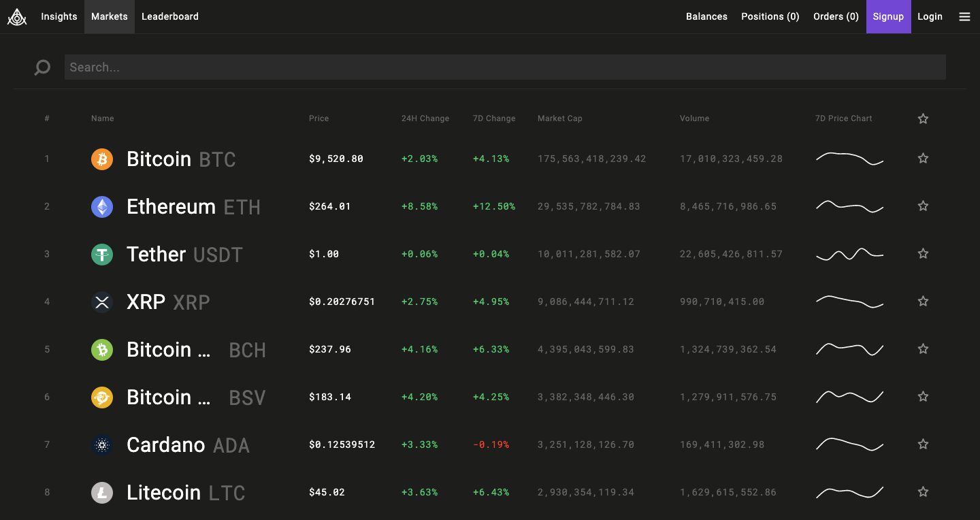This screenshot has width=980, height=520.
Task: Click the BCH ticker label
Action: point(247,350)
